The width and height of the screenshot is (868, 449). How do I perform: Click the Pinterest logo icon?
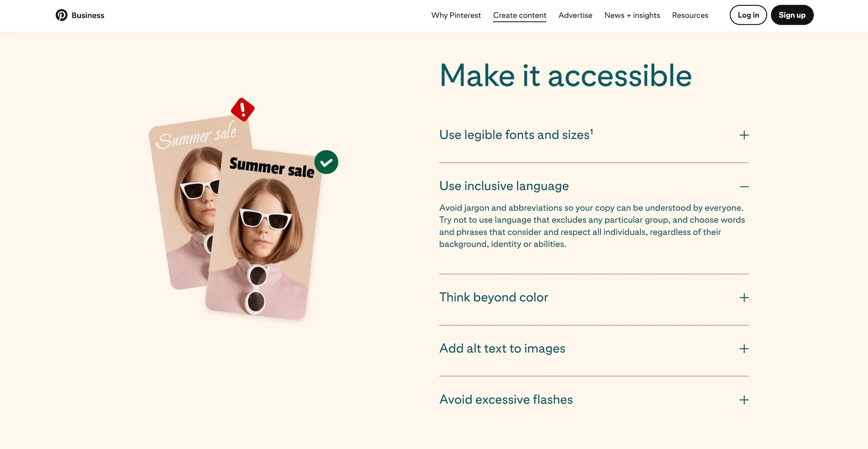(62, 15)
